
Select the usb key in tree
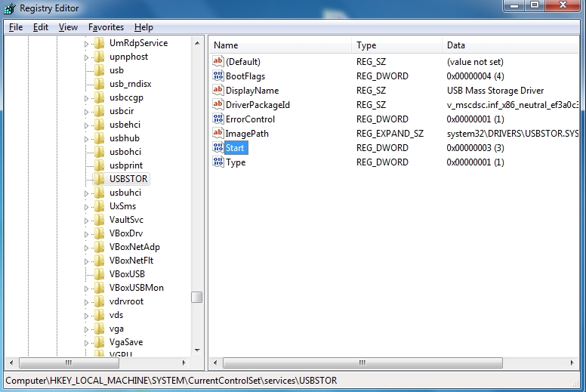click(116, 70)
